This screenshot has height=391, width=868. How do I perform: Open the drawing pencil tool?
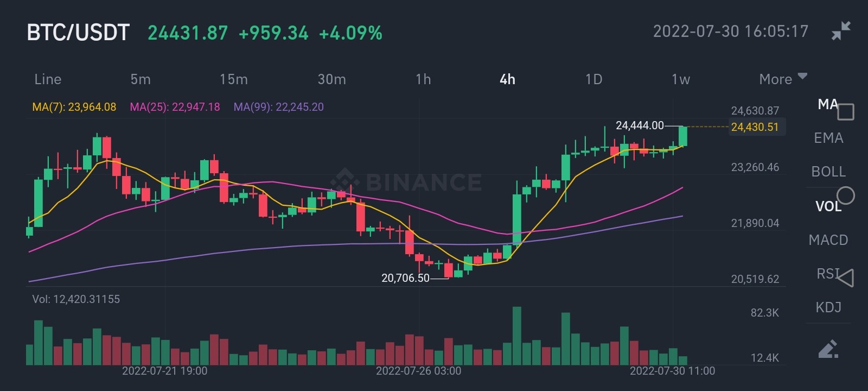point(828,349)
